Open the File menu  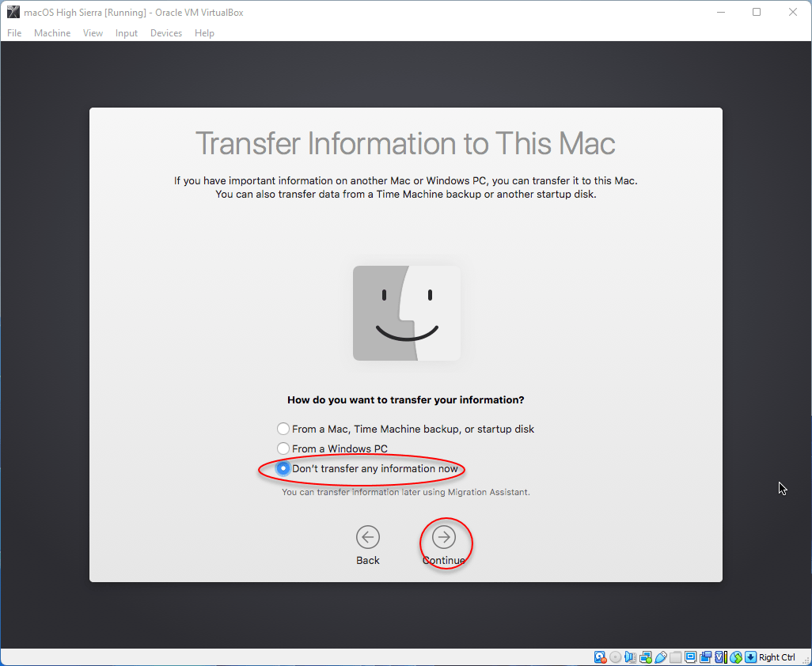[14, 33]
